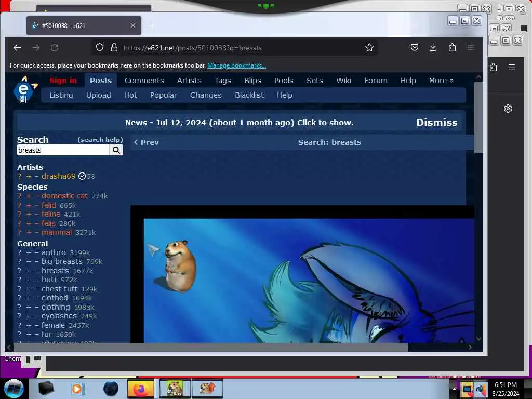This screenshot has height=399, width=532.
Task: Open a new tab with the plus button
Action: [x=152, y=25]
